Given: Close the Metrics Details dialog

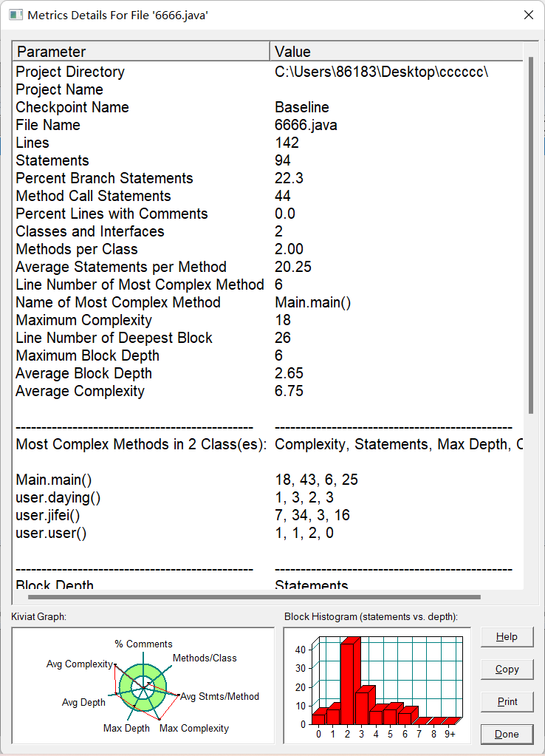Looking at the screenshot, I should 529,15.
